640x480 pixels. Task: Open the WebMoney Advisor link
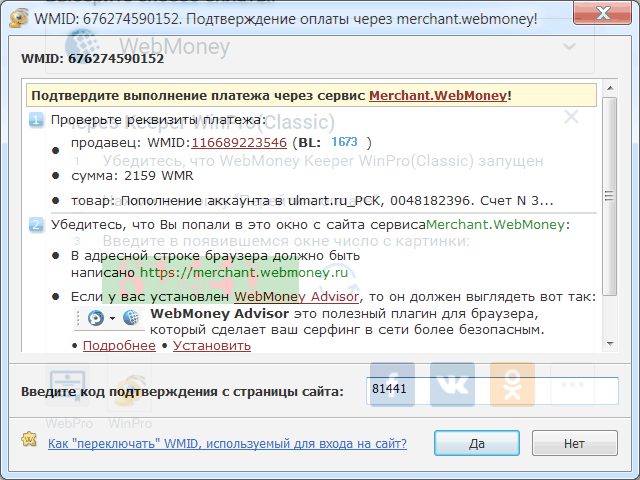point(283,297)
